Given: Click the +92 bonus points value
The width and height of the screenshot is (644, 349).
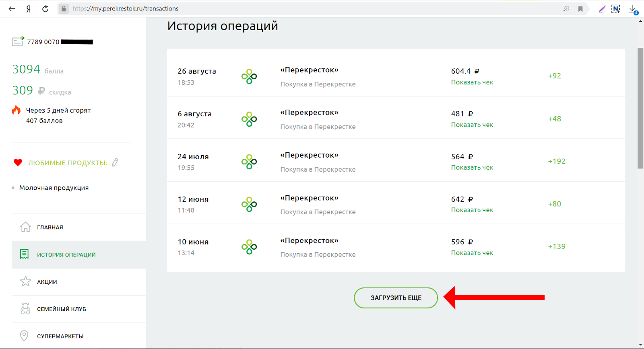Looking at the screenshot, I should coord(554,76).
